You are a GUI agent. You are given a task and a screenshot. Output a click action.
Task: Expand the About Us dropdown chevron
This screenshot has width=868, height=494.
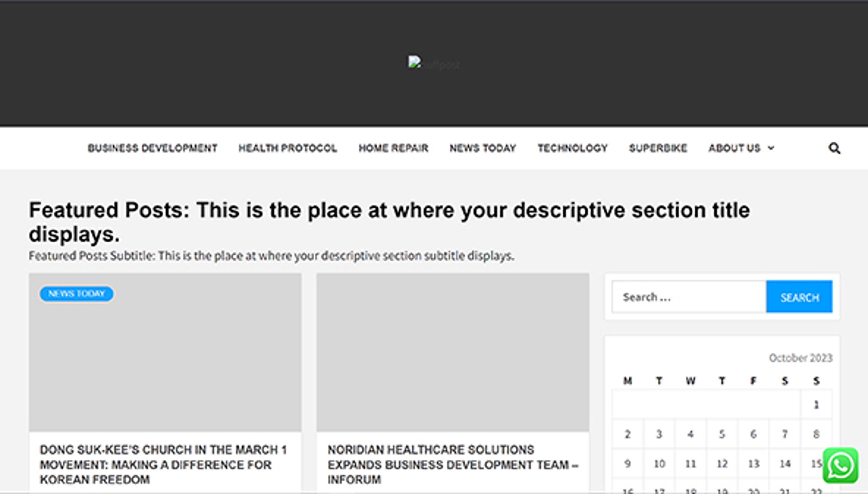click(771, 148)
